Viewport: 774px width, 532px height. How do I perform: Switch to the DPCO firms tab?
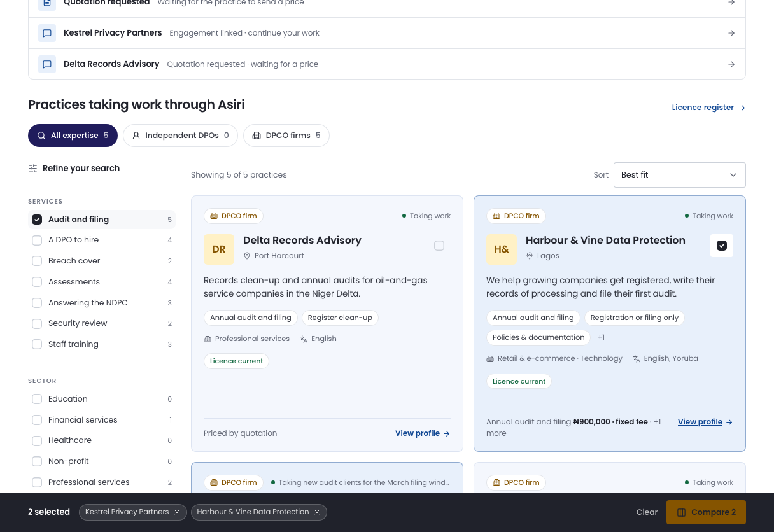point(286,136)
